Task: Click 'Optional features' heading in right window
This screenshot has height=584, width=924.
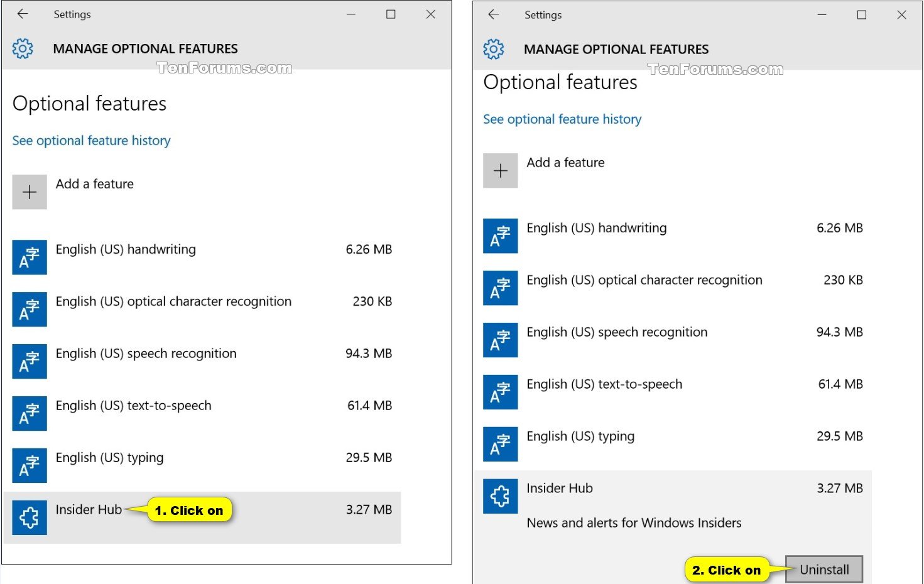Action: [x=560, y=82]
